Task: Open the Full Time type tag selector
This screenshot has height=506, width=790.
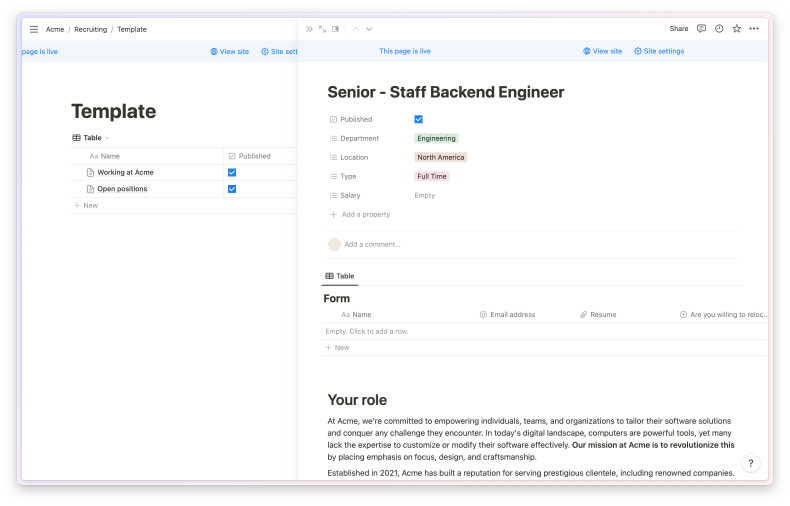Action: coord(432,176)
